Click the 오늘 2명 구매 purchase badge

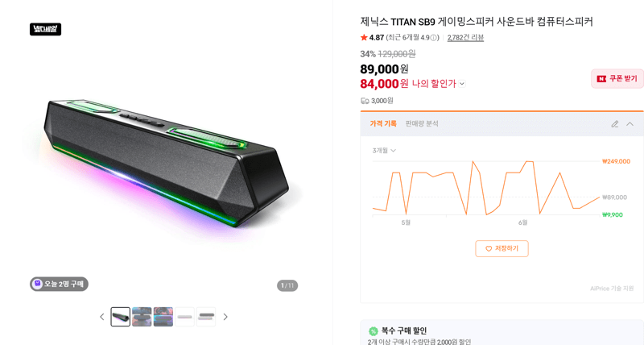[59, 285]
